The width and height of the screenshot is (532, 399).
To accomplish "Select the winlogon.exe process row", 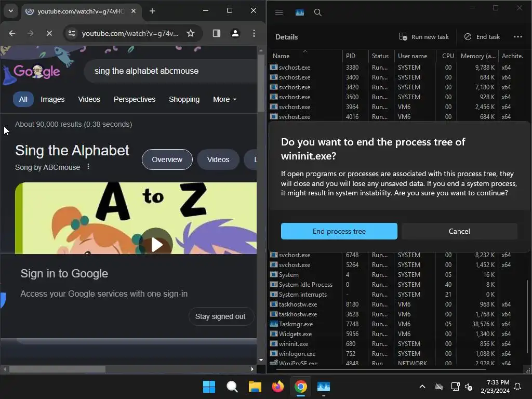I will pos(397,353).
